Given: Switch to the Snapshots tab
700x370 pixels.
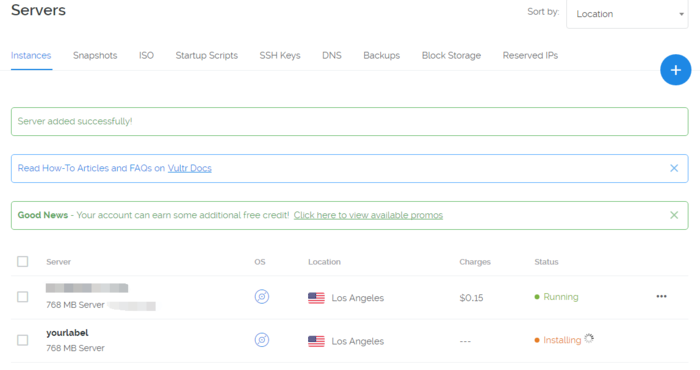Looking at the screenshot, I should (95, 55).
